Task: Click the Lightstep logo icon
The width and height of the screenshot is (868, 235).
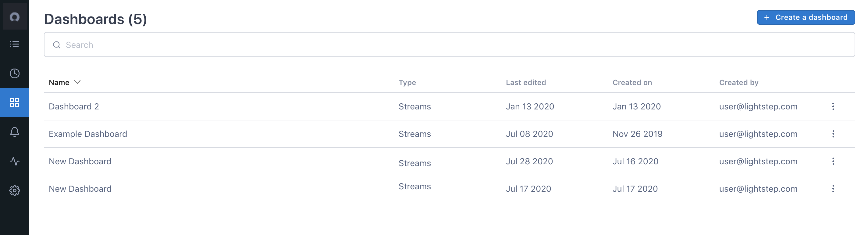Action: pyautogui.click(x=15, y=17)
